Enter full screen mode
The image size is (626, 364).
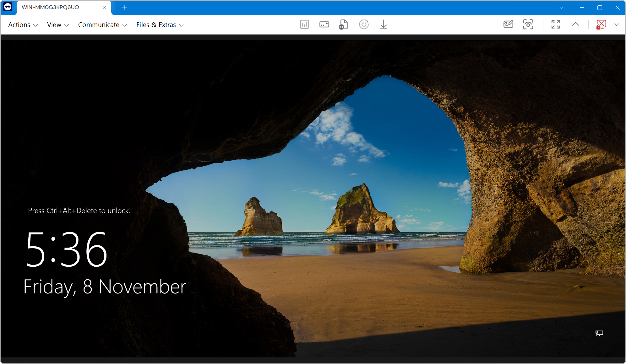[556, 24]
